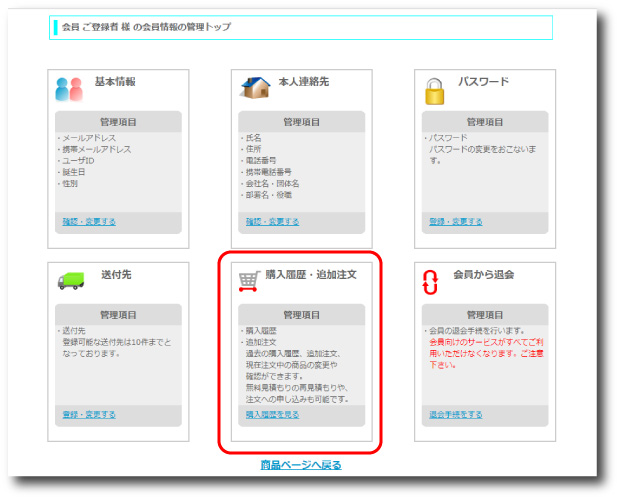Go back via 商品ページへ戻る link
Screen dimensions: 619x499
301,465
